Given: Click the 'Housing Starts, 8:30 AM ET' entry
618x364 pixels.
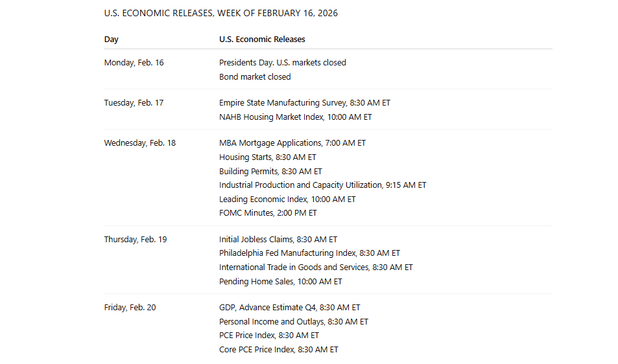Looking at the screenshot, I should [267, 157].
